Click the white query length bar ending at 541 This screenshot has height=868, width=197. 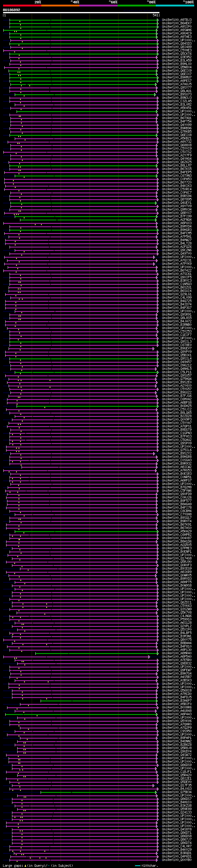click(81, 12)
